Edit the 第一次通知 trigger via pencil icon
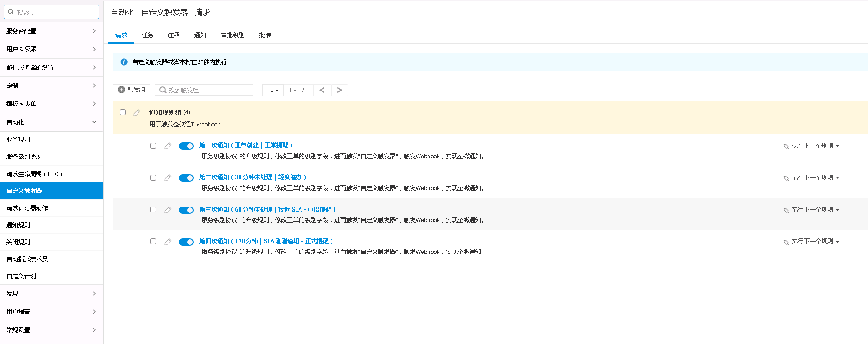The image size is (868, 344). point(168,146)
